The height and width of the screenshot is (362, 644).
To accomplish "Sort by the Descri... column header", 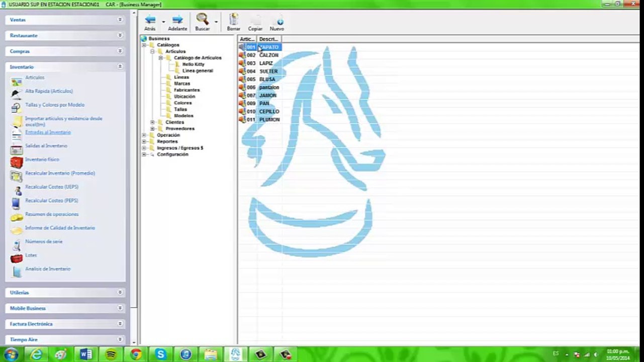I will [269, 39].
